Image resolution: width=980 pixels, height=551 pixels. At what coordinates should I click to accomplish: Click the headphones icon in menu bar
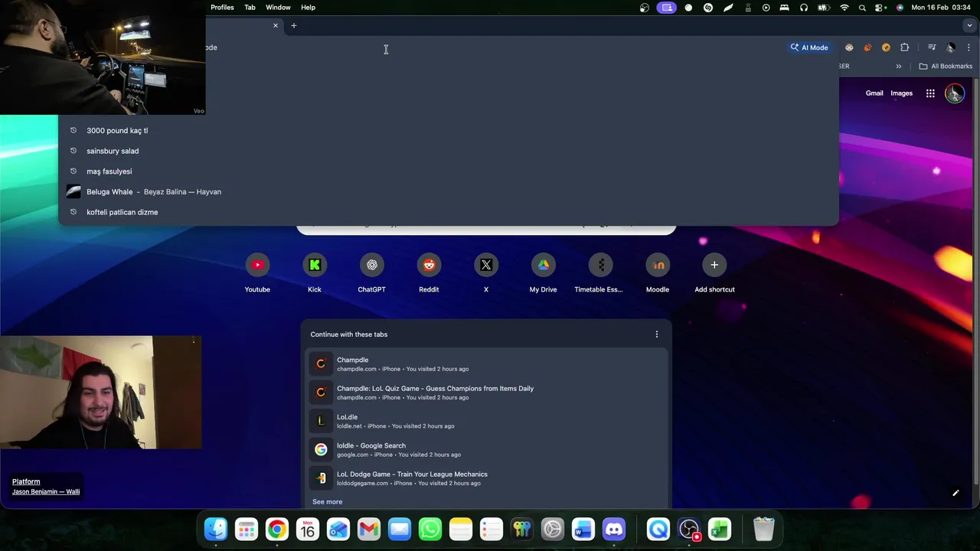pos(804,7)
